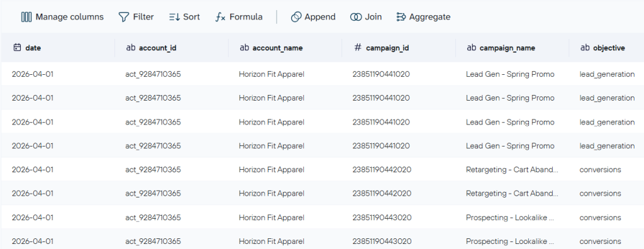Viewport: 644px width, 249px height.
Task: Click the ab type icon beside objective
Action: 585,48
